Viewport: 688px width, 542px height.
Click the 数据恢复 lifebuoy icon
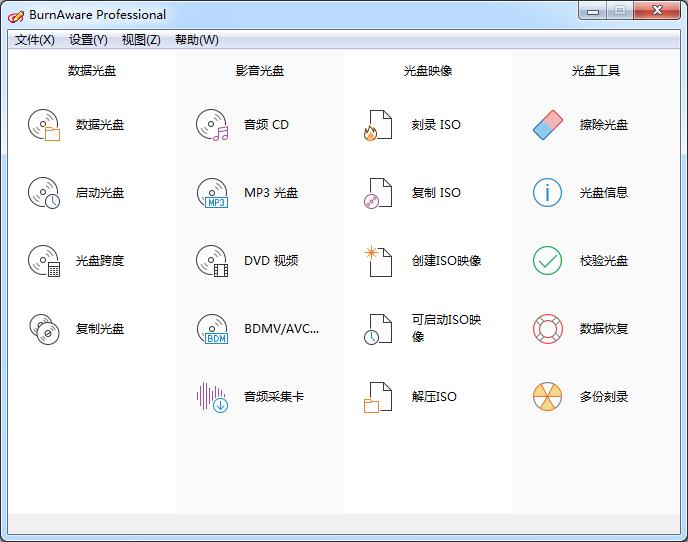(x=547, y=329)
